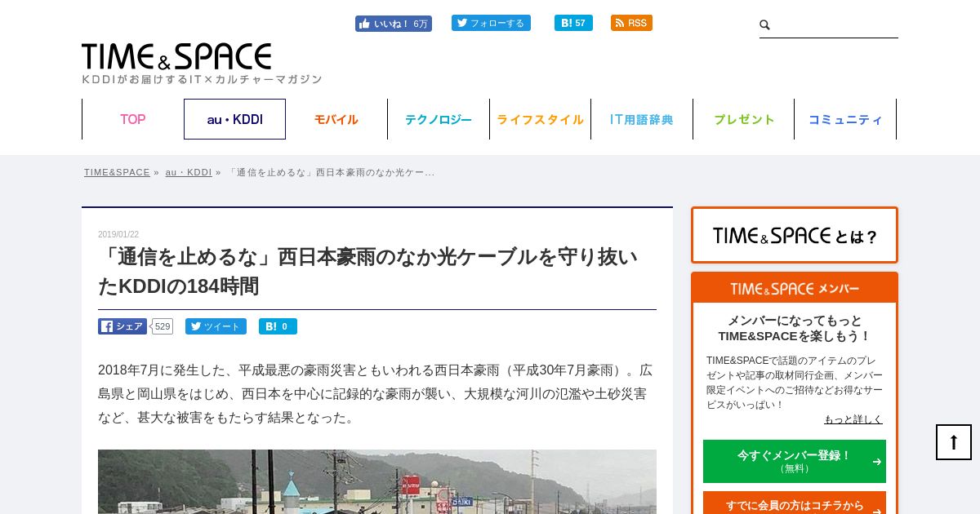Click the au・KDDI breadcrumb link
980x514 pixels.
(x=189, y=172)
